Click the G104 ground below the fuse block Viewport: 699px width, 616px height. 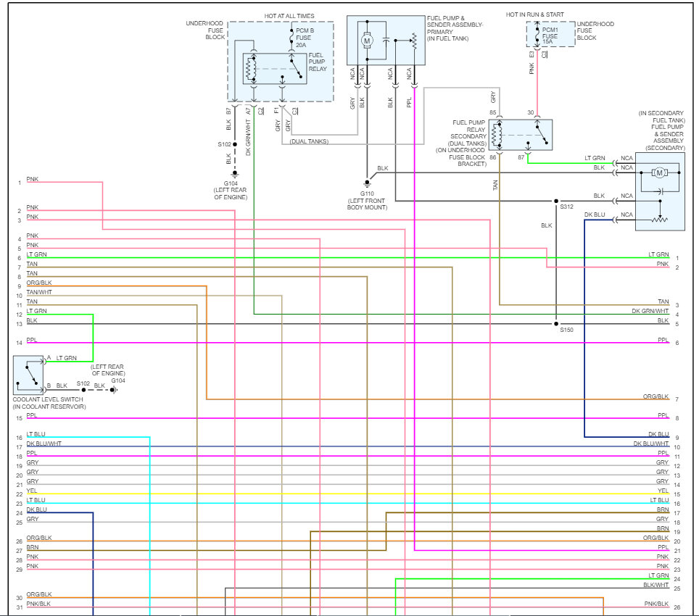[x=235, y=175]
